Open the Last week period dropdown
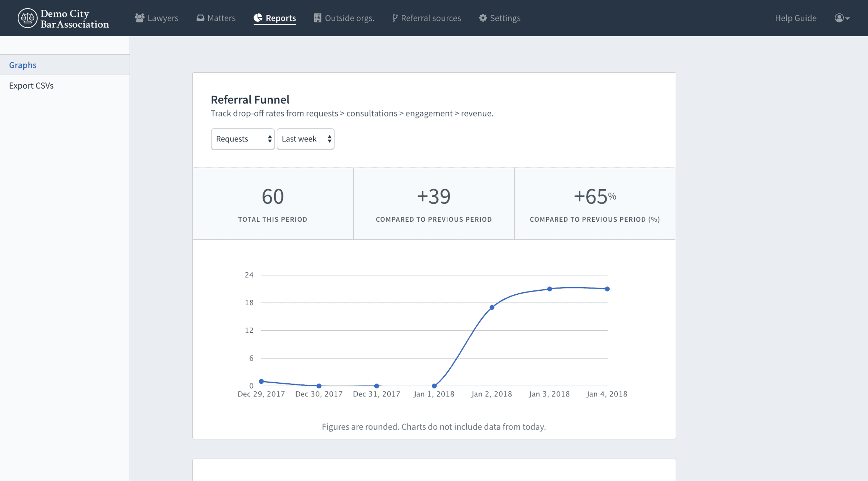The image size is (868, 481). pyautogui.click(x=305, y=139)
